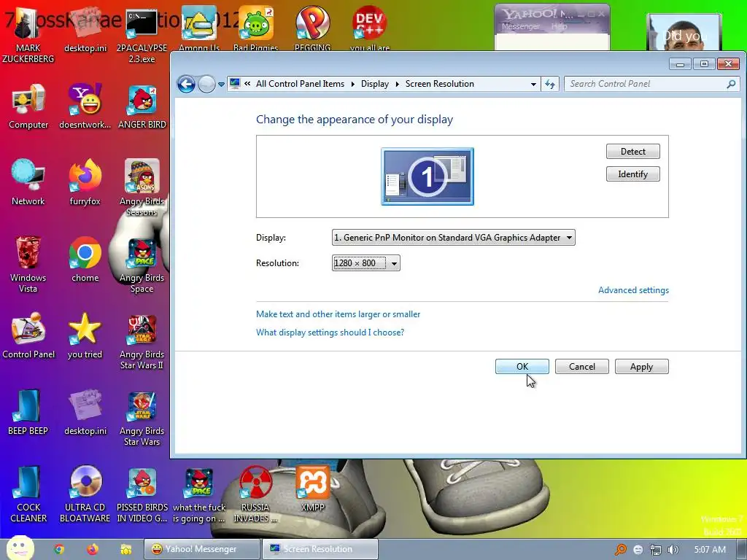Expand the breadcrumb chevrons before All Control Panel Items
Image resolution: width=747 pixels, height=560 pixels.
tap(247, 84)
